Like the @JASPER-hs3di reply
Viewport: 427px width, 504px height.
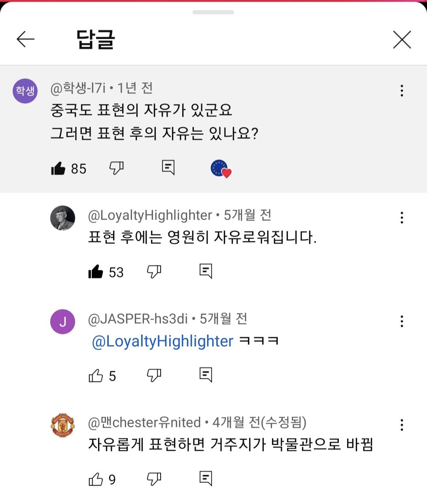(96, 375)
